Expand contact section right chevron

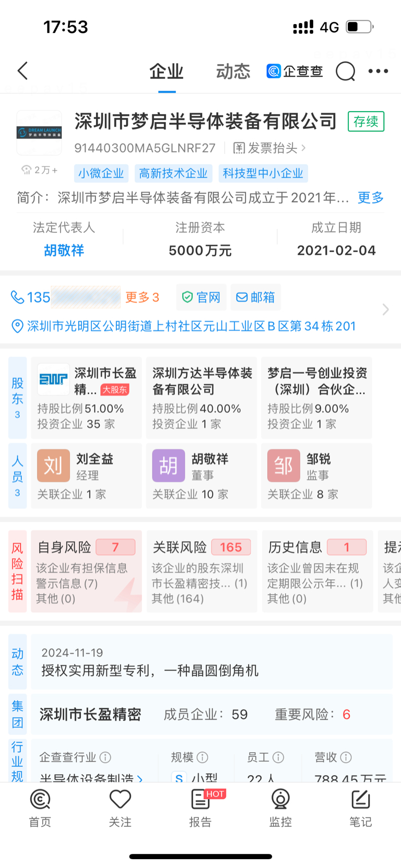[385, 310]
